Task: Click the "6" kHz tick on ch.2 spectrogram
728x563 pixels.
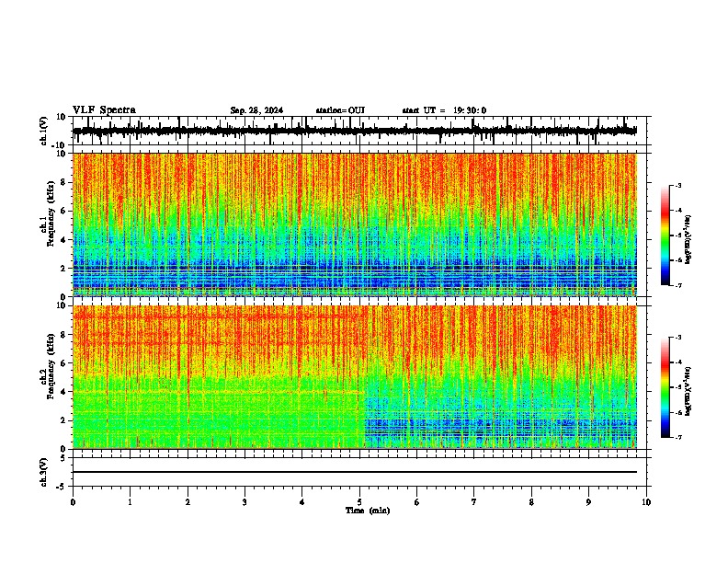Action: (63, 363)
